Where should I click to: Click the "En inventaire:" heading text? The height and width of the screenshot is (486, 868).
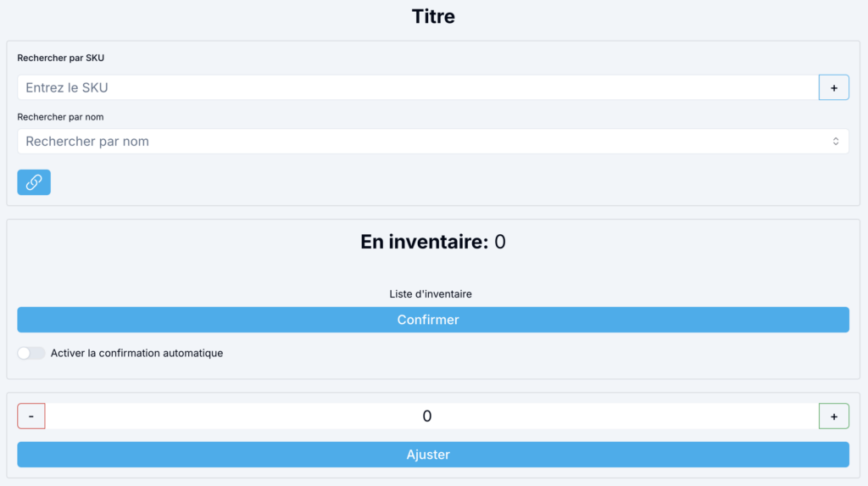(x=424, y=243)
